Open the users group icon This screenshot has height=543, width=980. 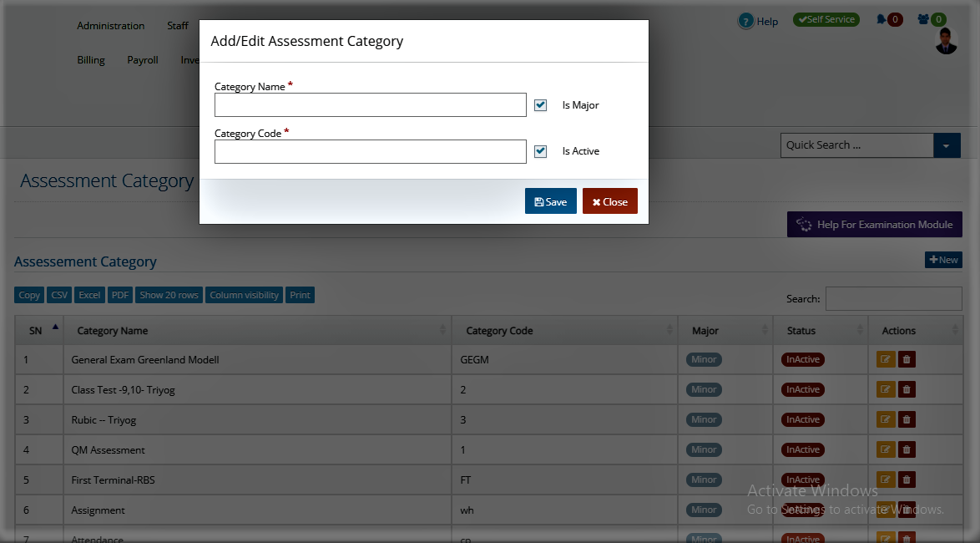coord(923,19)
